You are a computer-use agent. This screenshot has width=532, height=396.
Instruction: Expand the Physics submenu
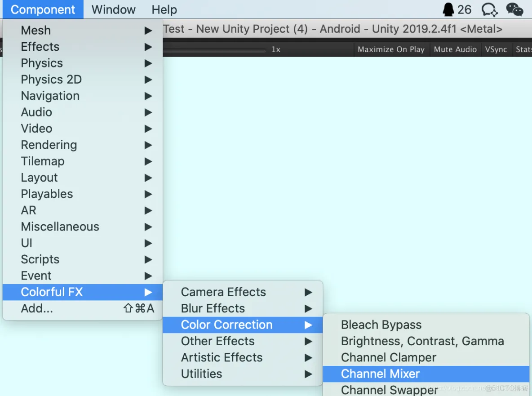[82, 63]
